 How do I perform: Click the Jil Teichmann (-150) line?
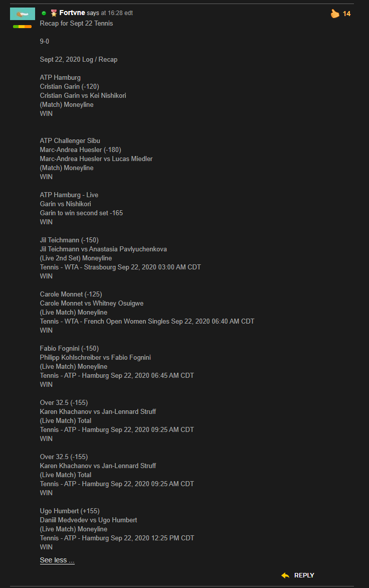[69, 240]
